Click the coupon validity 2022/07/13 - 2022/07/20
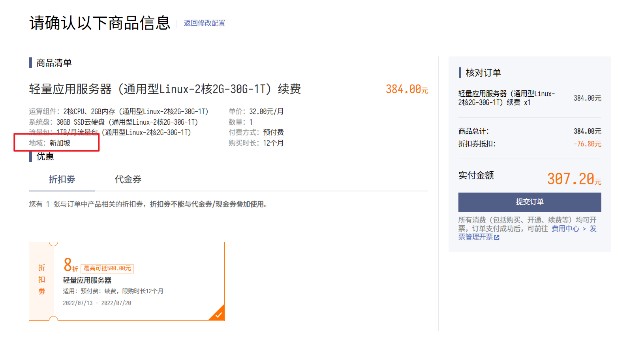 97,303
